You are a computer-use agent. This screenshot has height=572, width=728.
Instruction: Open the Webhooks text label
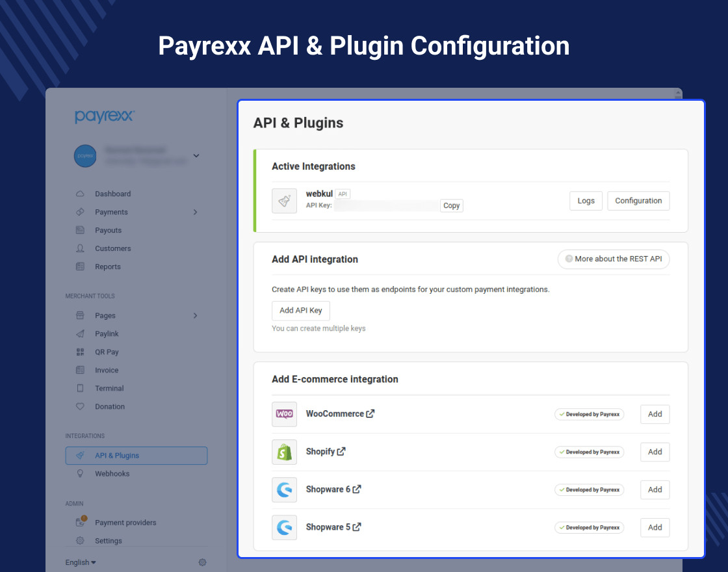coord(112,474)
